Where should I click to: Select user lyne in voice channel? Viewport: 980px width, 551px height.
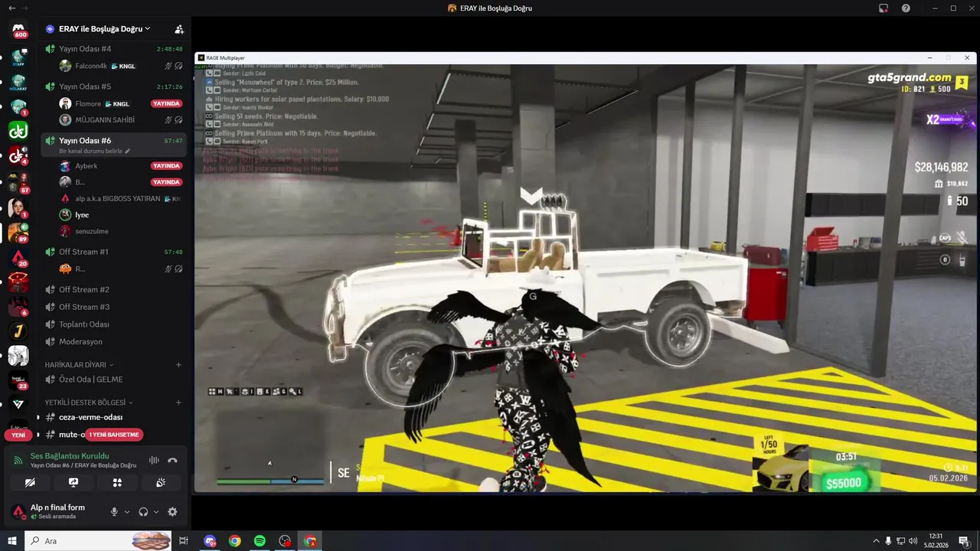tap(121, 215)
